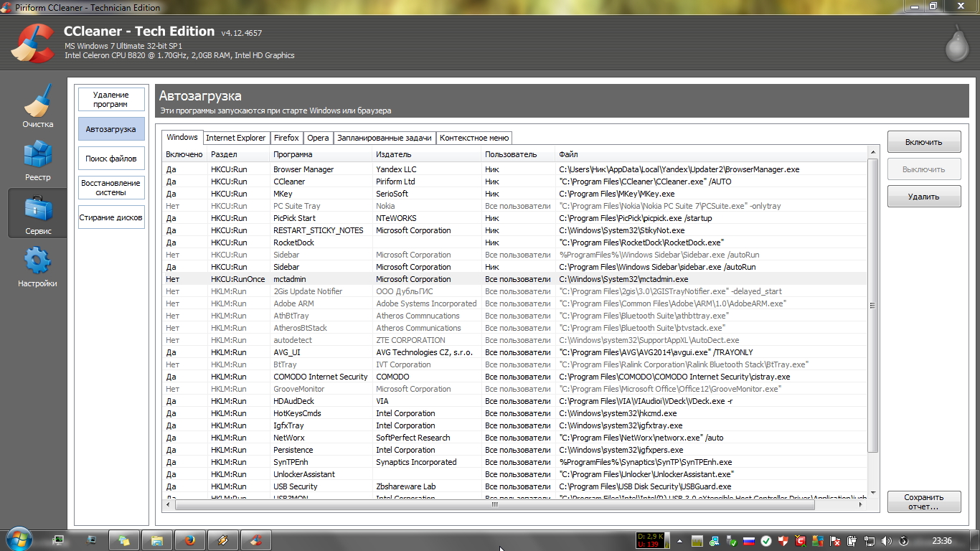Open the Реестр (Registry) section

[38, 159]
